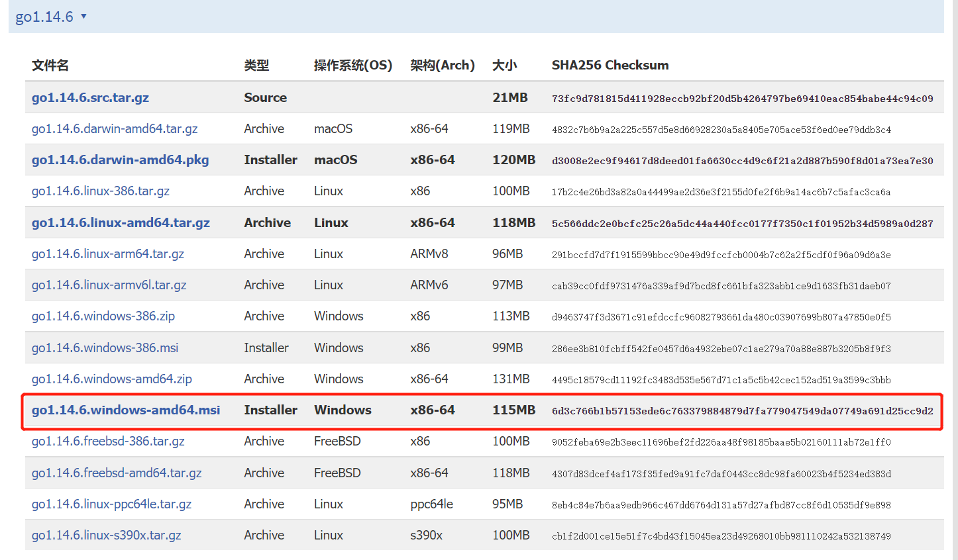
Task: Click FreeBSD OS cell in freebsd-386 row
Action: pyautogui.click(x=337, y=441)
